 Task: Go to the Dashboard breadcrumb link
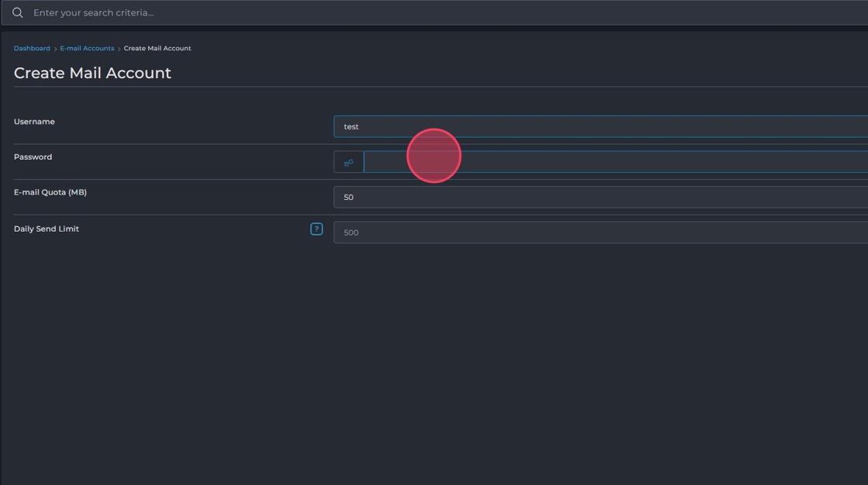click(x=32, y=48)
